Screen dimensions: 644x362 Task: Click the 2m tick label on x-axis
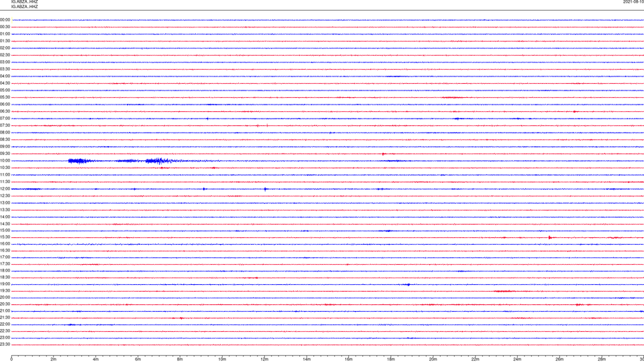54,359
